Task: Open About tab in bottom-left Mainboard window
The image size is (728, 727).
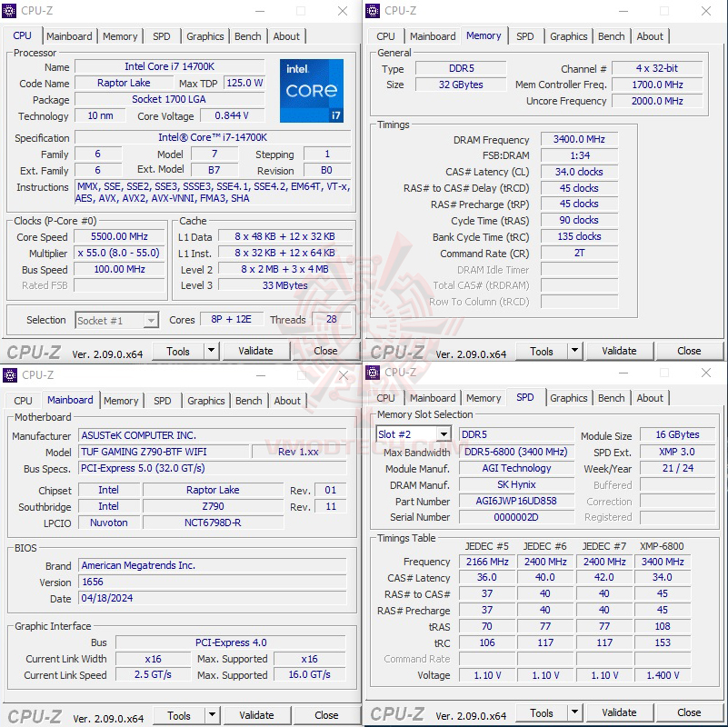Action: pos(287,401)
